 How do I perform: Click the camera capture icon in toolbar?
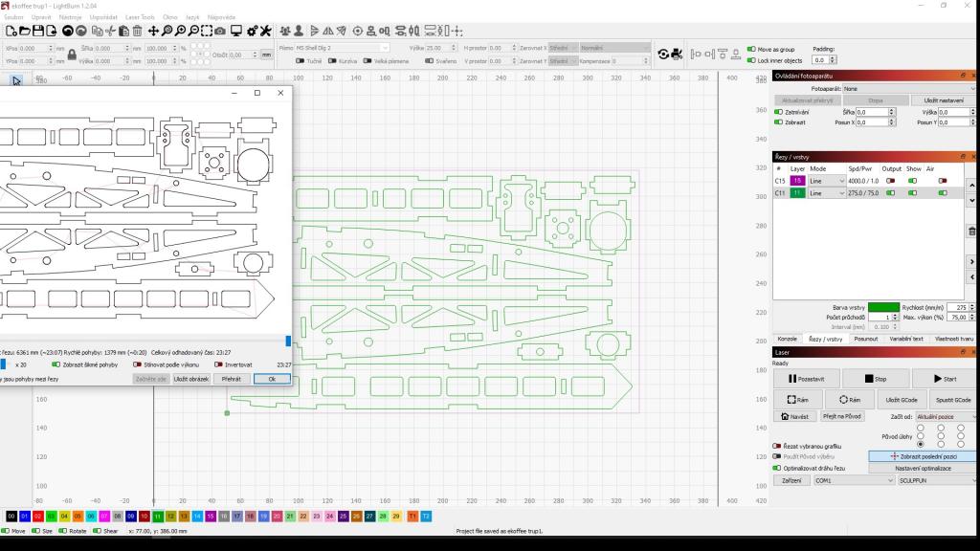click(x=220, y=31)
